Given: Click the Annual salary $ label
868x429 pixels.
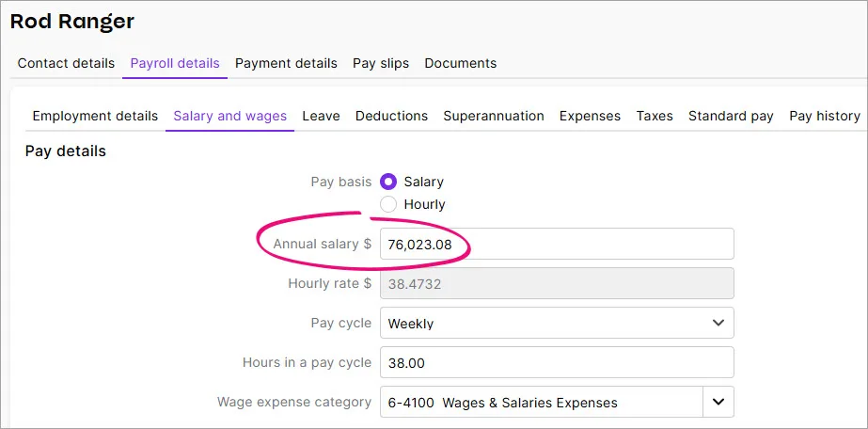Looking at the screenshot, I should point(323,244).
